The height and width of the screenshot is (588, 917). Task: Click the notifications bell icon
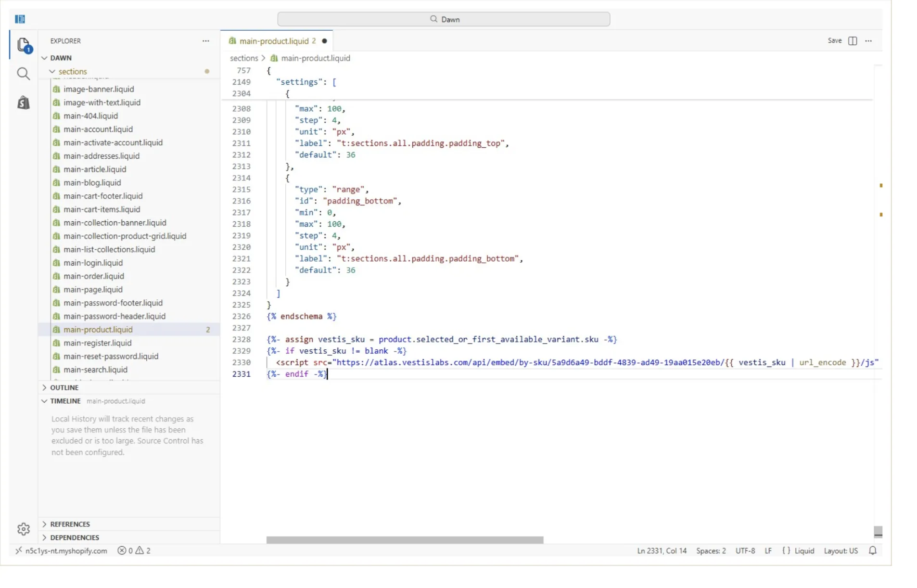pos(873,550)
